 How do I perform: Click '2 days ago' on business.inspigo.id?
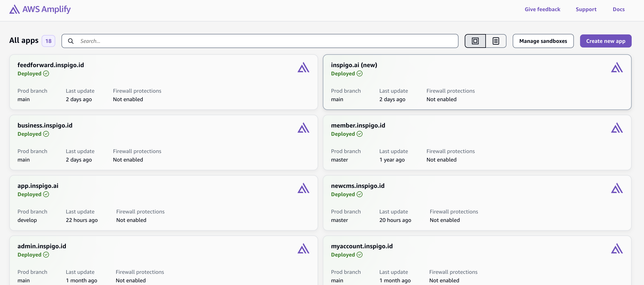(79, 160)
